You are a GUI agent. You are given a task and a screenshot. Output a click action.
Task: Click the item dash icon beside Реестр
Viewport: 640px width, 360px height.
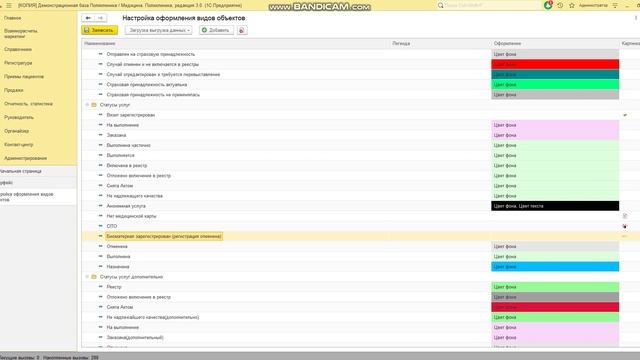(x=100, y=287)
